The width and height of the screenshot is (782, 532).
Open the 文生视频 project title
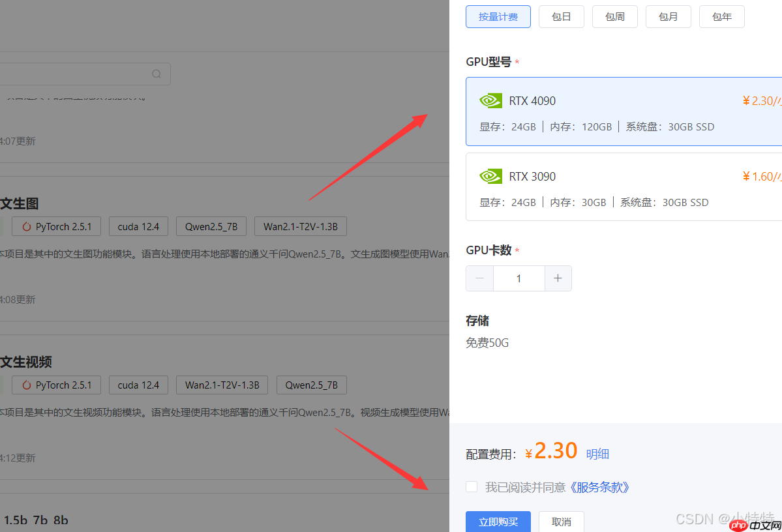click(26, 362)
